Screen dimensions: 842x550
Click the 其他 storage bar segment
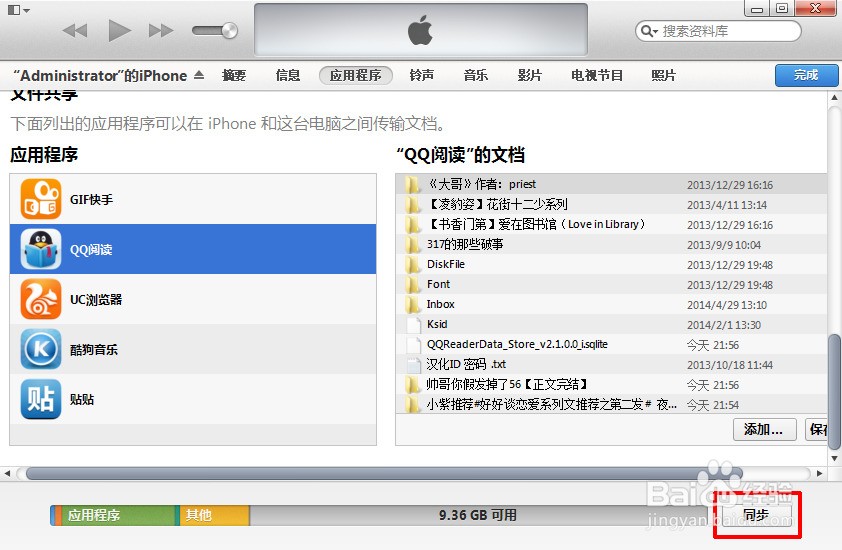point(215,515)
